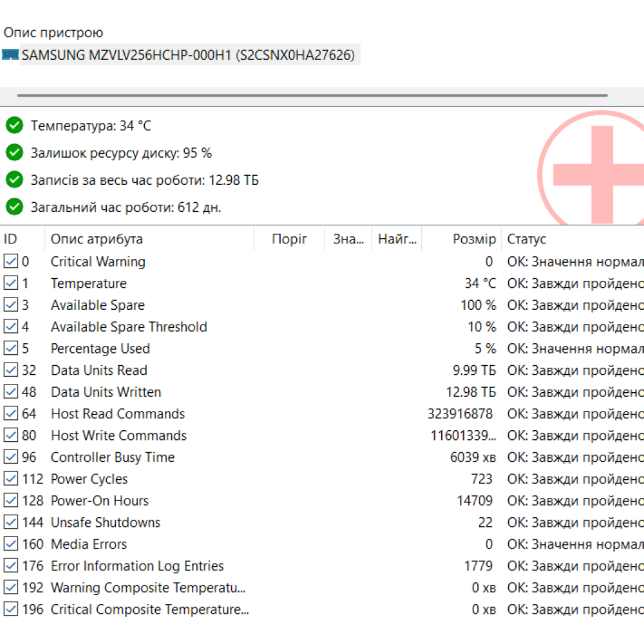Click the horizontal scrollbar under device list
This screenshot has width=644, height=644.
click(312, 95)
